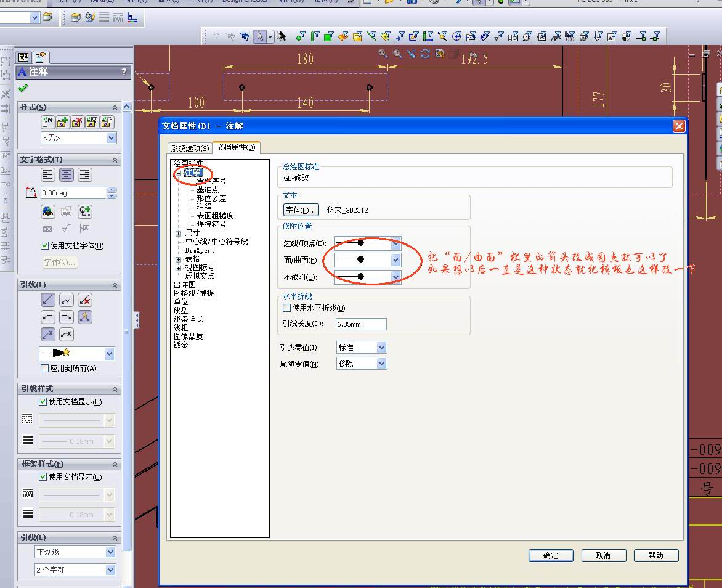Select 零件序号 in the tree
722x588 pixels.
pos(211,181)
